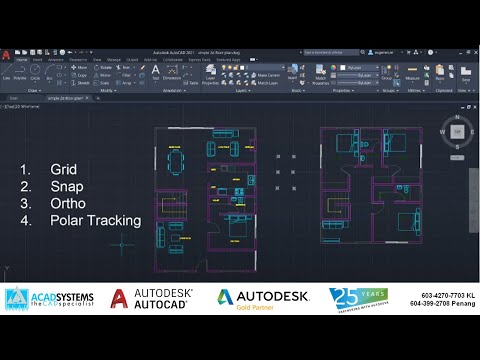This screenshot has height=360, width=480.
Task: Expand the Properties panel dropdown
Action: point(344,90)
